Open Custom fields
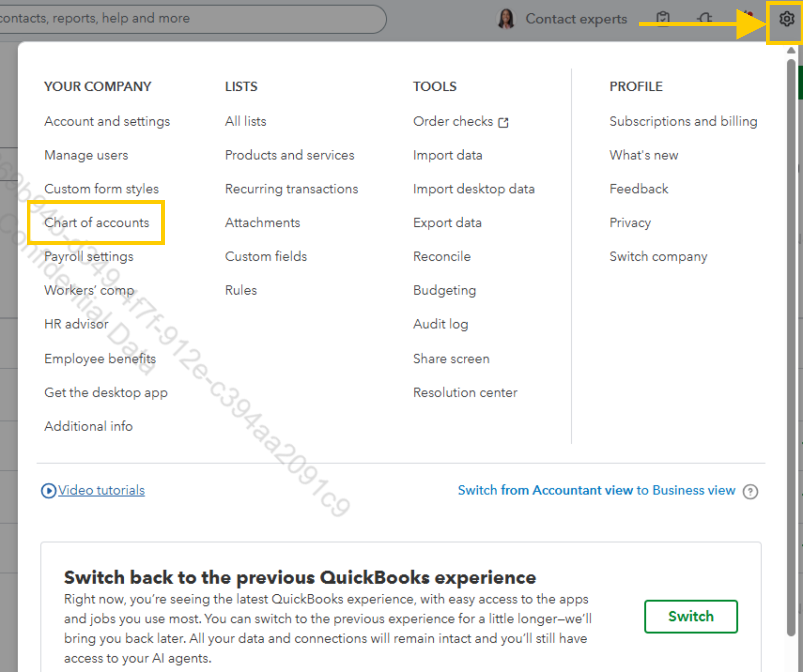 266,256
